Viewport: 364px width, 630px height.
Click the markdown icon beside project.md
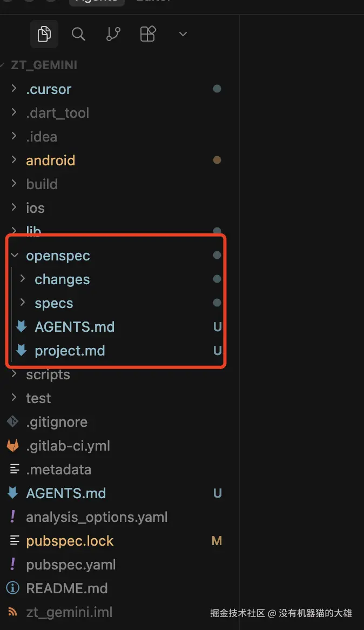22,350
